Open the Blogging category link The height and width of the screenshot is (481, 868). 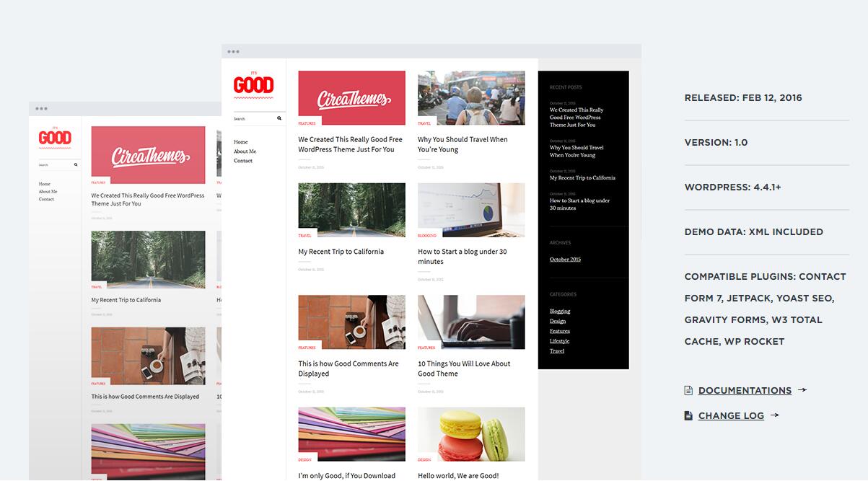[x=560, y=312]
